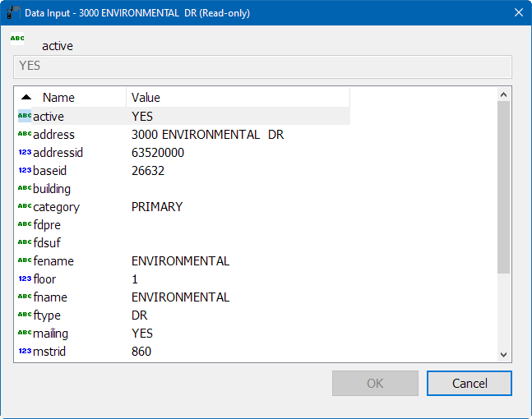Click the sort arrow in Name header
This screenshot has height=419, width=532.
(x=26, y=98)
